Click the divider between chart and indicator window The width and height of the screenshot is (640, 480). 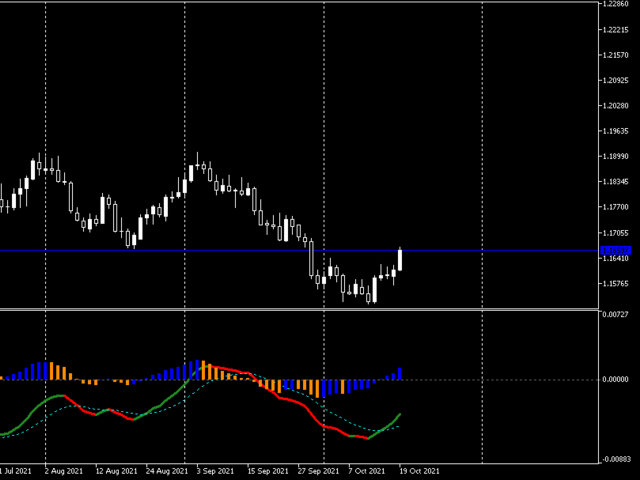pyautogui.click(x=300, y=309)
